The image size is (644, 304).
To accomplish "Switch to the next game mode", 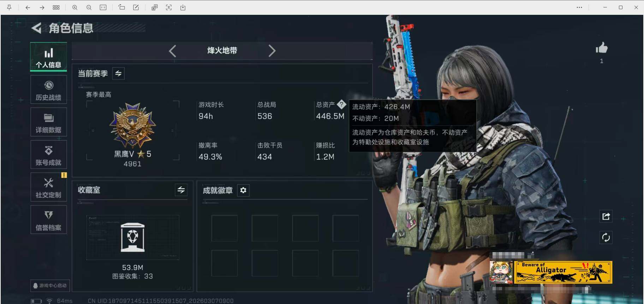I will point(272,51).
